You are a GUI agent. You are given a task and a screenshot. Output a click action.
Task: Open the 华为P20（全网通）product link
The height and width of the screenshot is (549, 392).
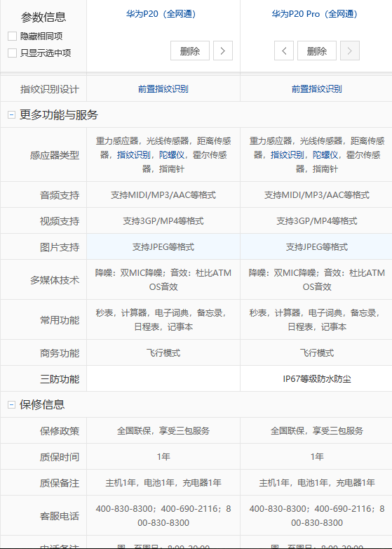tap(161, 14)
